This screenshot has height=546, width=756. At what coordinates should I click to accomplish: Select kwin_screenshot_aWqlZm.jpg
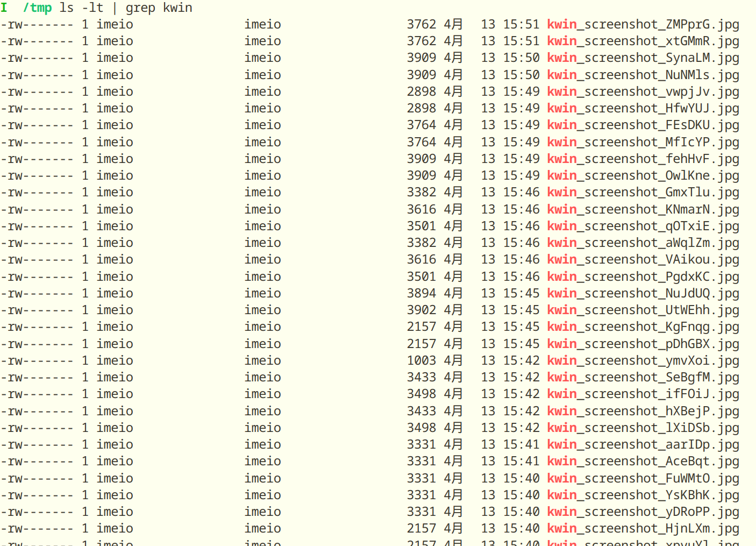click(x=643, y=243)
